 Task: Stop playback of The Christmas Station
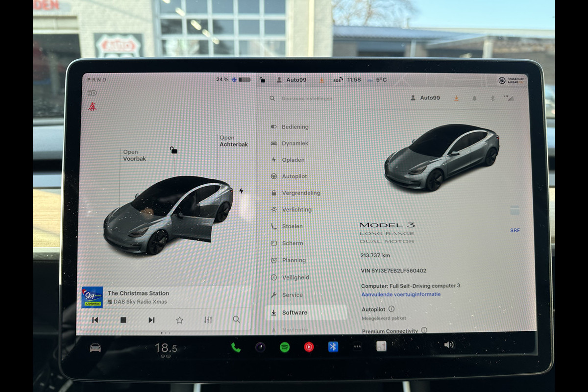[x=123, y=320]
